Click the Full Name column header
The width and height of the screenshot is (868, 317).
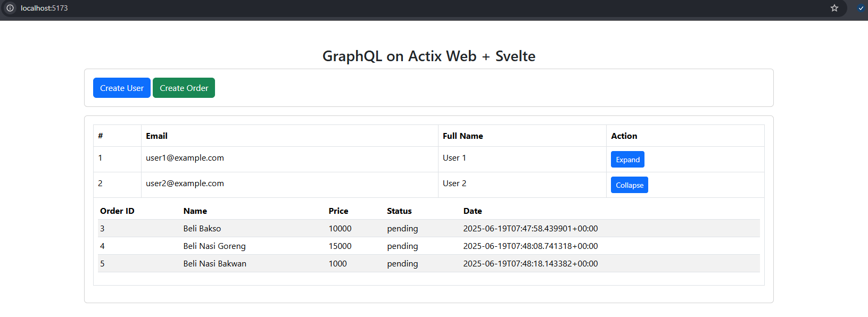pos(462,136)
